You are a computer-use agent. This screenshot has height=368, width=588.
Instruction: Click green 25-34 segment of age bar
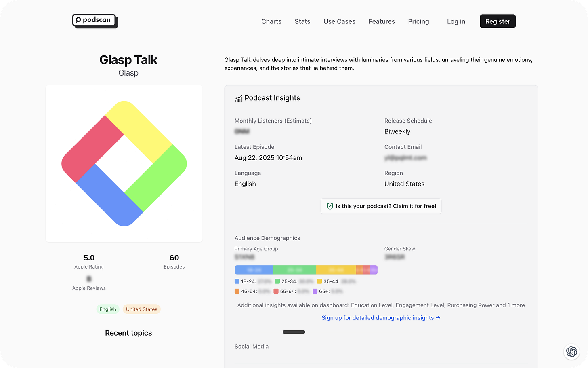[295, 270]
